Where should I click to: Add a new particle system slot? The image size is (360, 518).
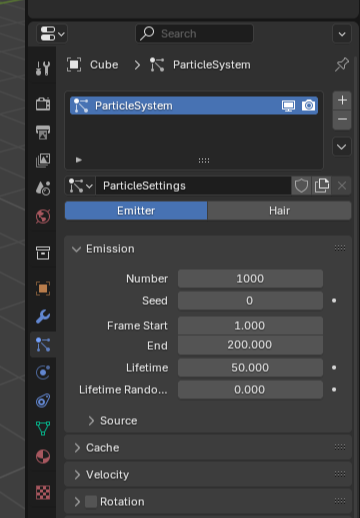[x=342, y=100]
